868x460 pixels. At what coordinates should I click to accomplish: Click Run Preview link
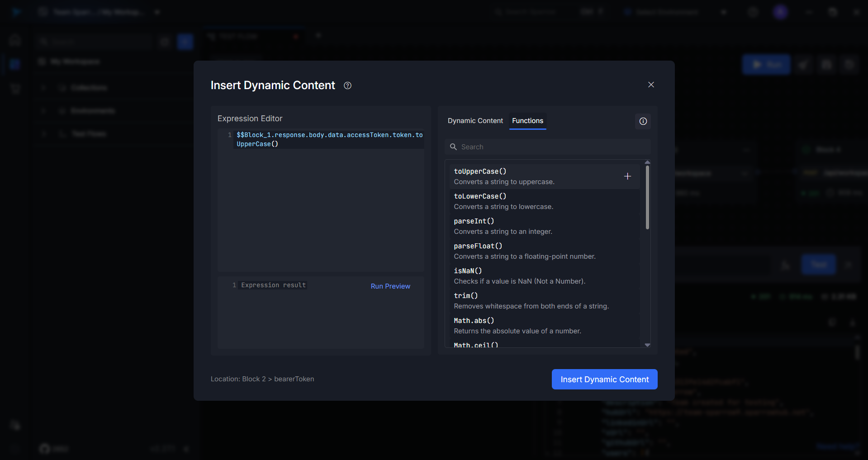tap(390, 286)
